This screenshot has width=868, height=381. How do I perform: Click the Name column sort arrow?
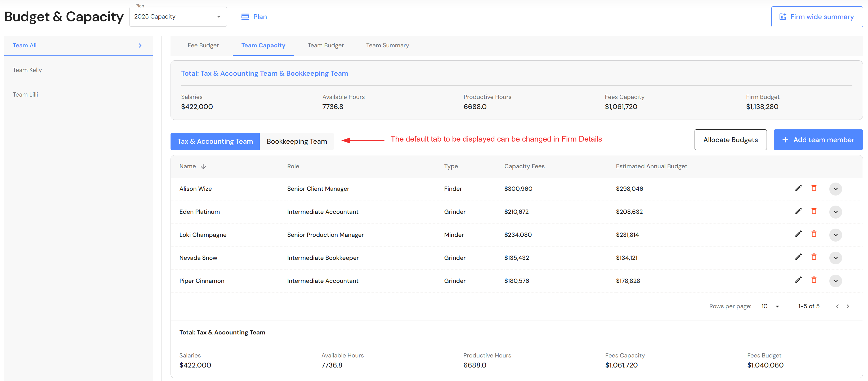pos(203,166)
